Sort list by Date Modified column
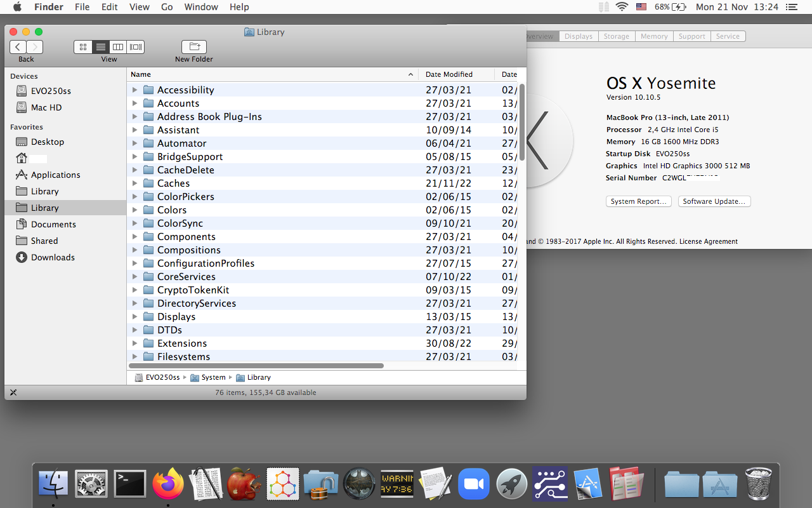Image resolution: width=812 pixels, height=508 pixels. click(456, 74)
